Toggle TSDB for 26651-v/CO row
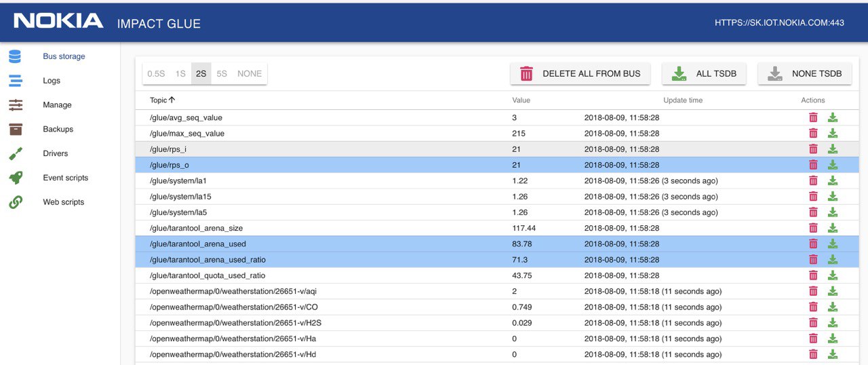 tap(833, 307)
